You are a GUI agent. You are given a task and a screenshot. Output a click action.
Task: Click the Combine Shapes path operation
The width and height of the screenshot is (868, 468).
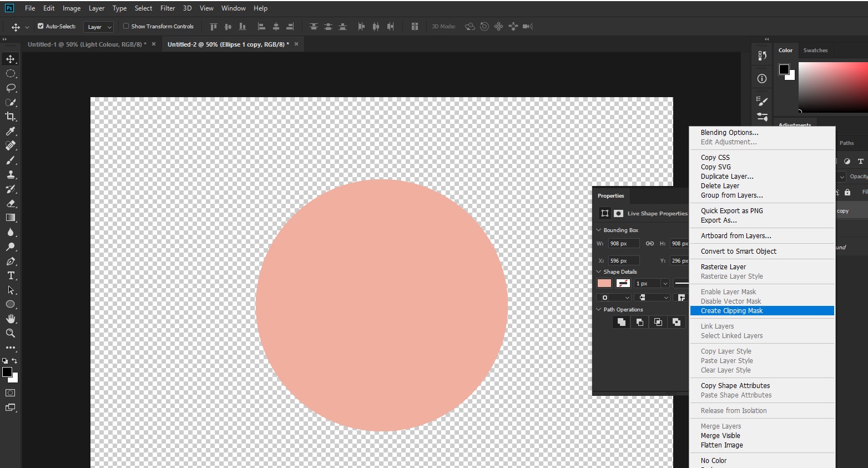point(622,322)
